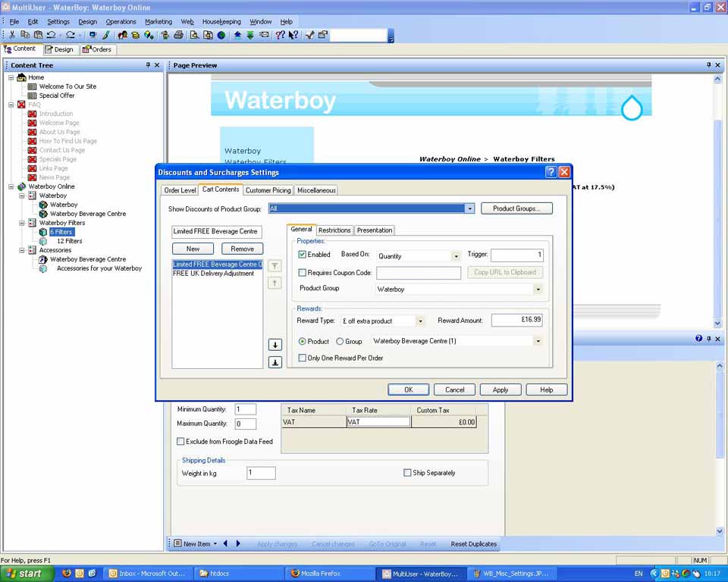Click the envelope icon in the toolbar
The image size is (728, 582).
(x=264, y=35)
